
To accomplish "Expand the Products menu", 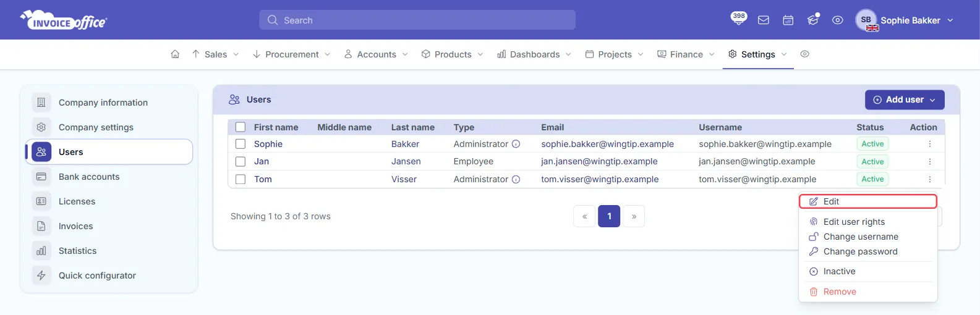I will pyautogui.click(x=452, y=54).
